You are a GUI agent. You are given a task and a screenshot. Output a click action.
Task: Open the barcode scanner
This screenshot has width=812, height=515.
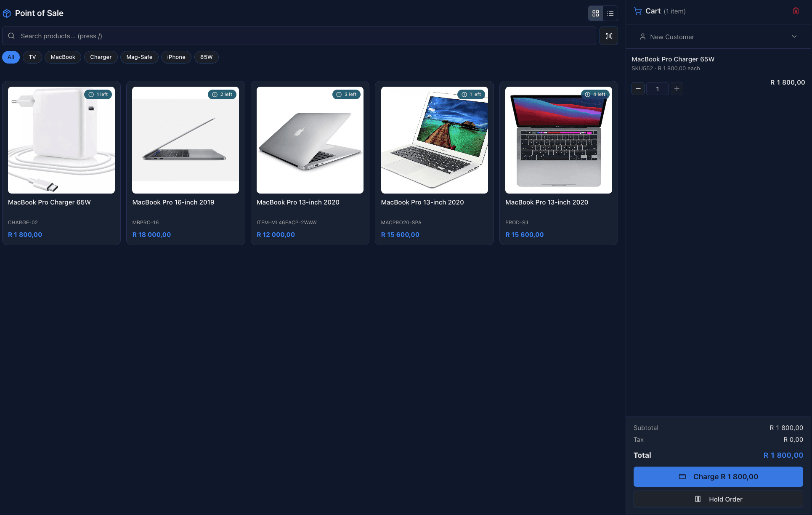[x=609, y=36]
